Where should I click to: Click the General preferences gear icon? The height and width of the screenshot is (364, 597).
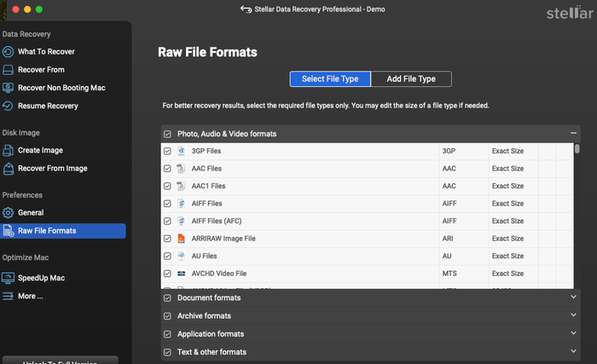[x=8, y=213]
